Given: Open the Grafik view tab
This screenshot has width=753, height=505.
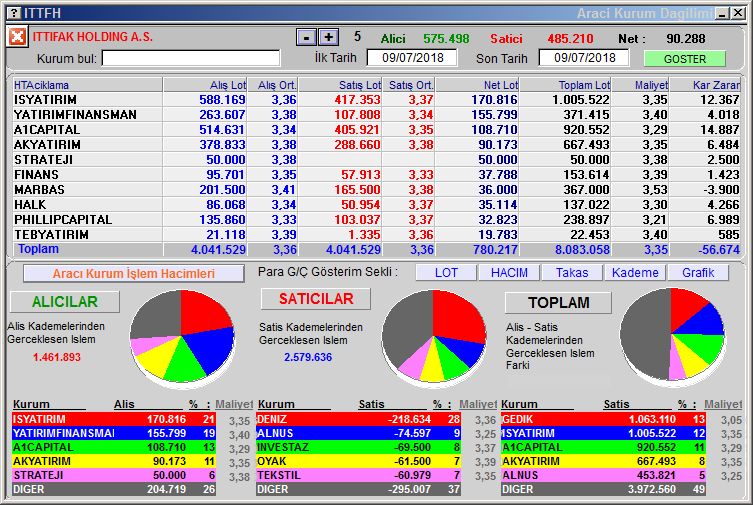Looking at the screenshot, I should pyautogui.click(x=698, y=273).
